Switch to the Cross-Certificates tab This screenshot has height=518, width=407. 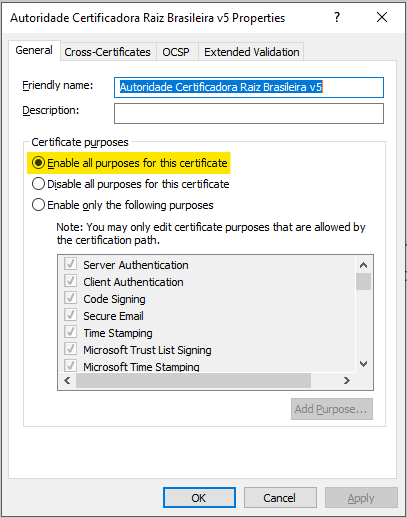click(107, 52)
